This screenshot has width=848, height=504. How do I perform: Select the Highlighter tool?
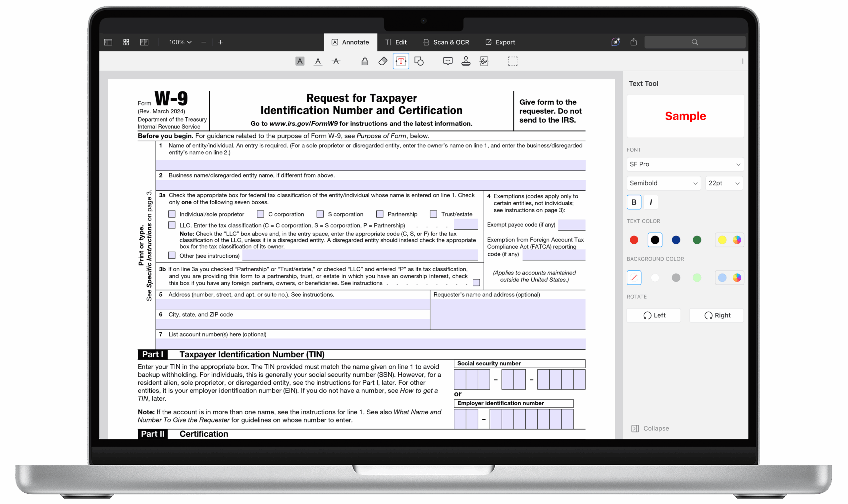[x=365, y=61]
